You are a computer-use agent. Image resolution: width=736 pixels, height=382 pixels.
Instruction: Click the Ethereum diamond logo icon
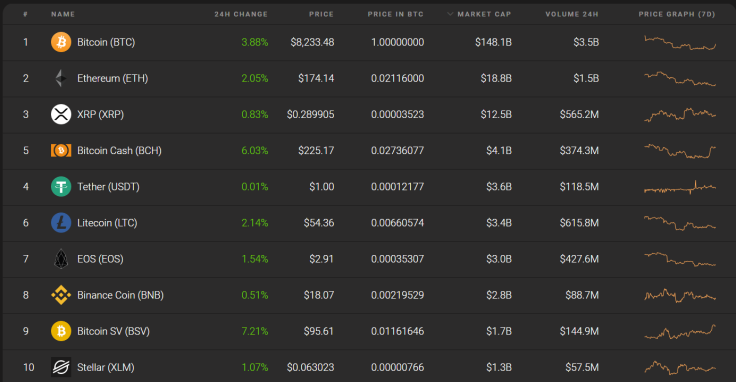(x=61, y=78)
